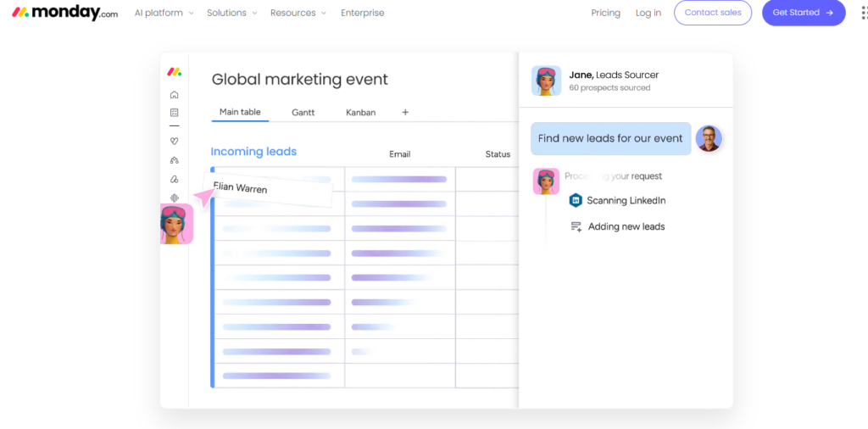Viewport: 868px width, 429px height.
Task: Click the add-to-list icon beside Adding new leads
Action: (576, 226)
